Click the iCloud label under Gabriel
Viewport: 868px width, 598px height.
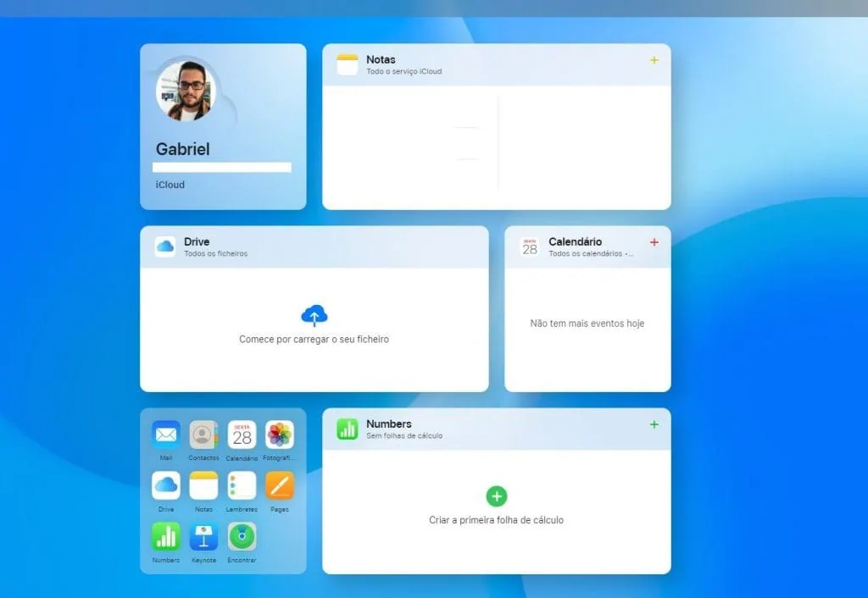click(170, 185)
